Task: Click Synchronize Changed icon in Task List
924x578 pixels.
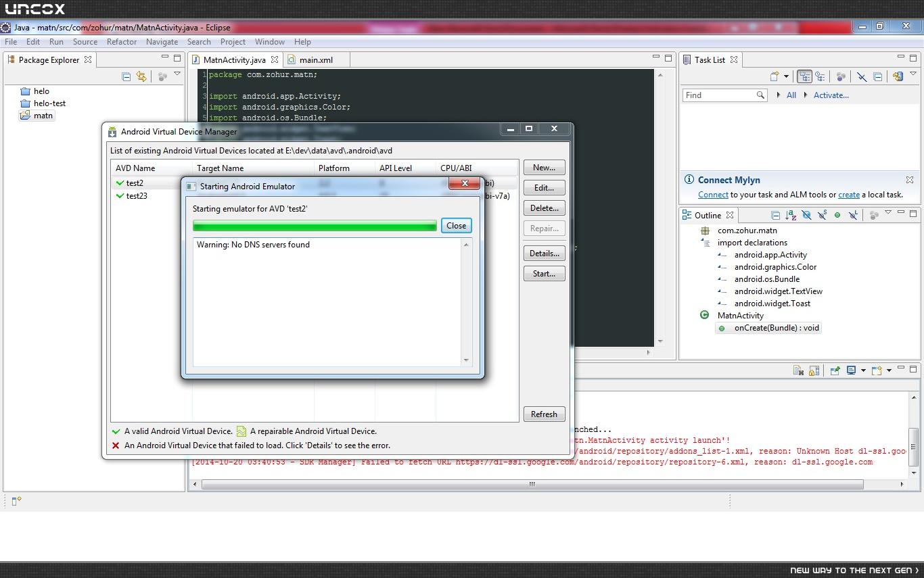Action: click(898, 76)
